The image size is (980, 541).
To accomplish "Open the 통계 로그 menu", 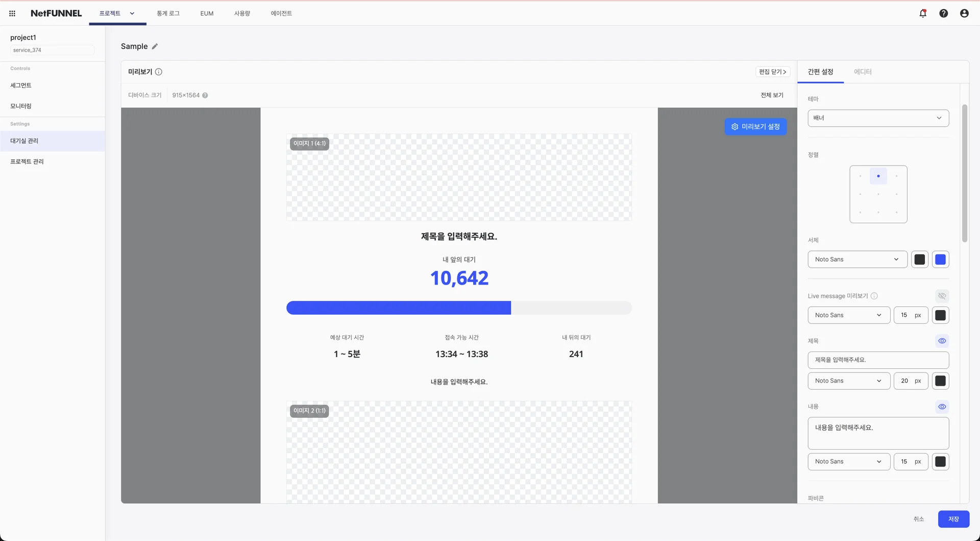I will (x=168, y=14).
